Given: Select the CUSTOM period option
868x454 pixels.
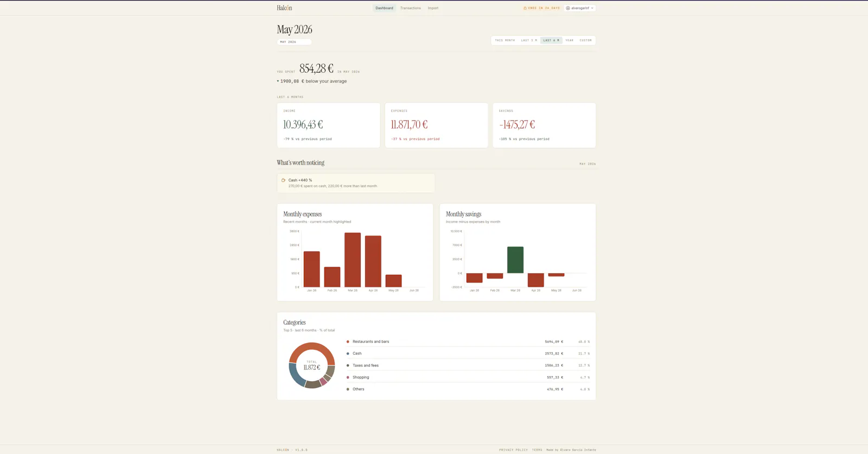Looking at the screenshot, I should (x=586, y=40).
